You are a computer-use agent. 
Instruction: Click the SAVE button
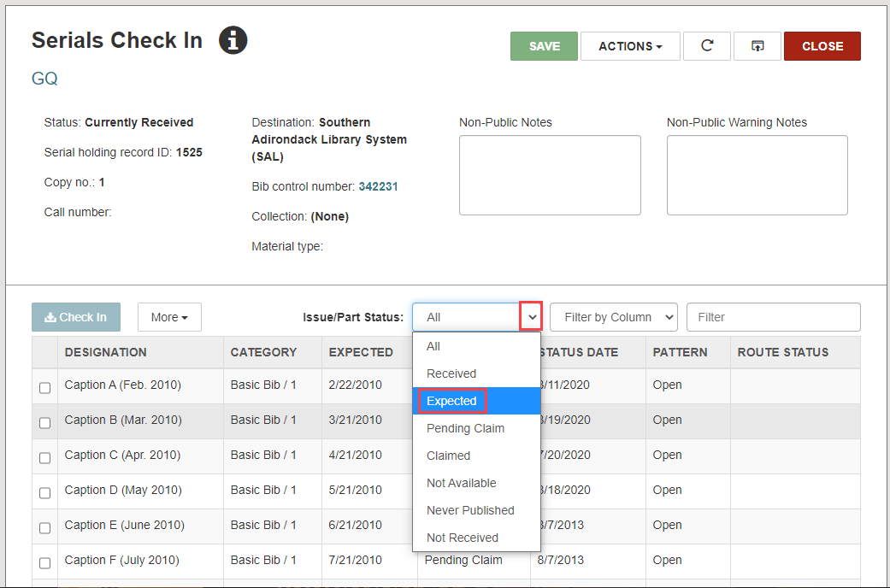pos(544,46)
